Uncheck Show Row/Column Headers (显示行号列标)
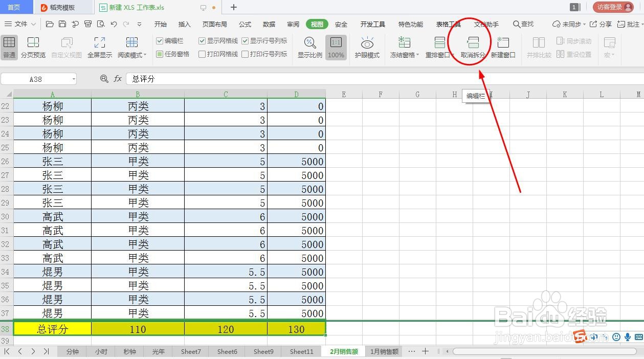The width and height of the screenshot is (644, 359). click(244, 41)
